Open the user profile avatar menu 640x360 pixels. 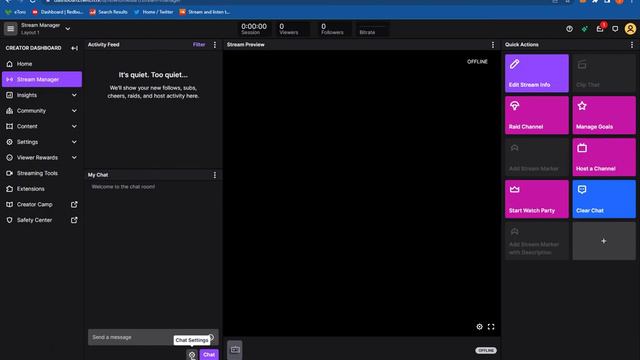coord(630,29)
